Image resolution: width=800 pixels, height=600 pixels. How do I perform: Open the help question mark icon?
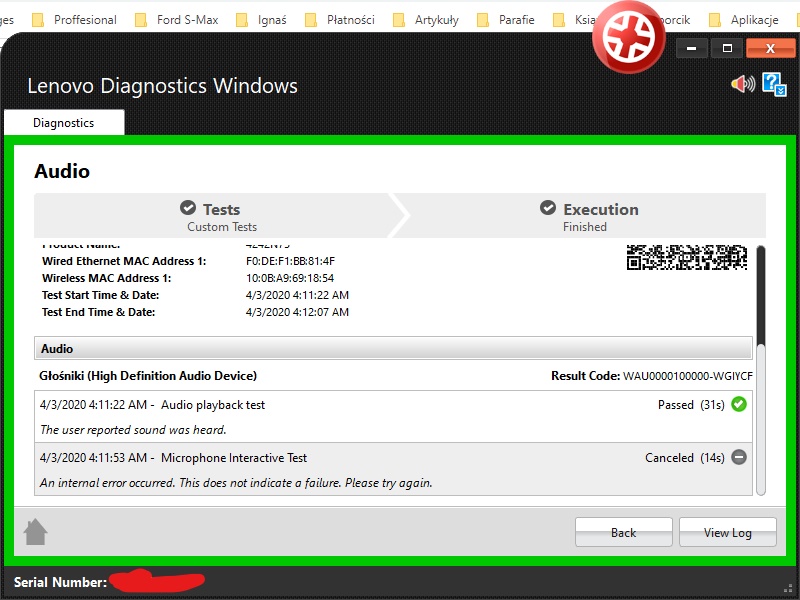click(x=774, y=84)
